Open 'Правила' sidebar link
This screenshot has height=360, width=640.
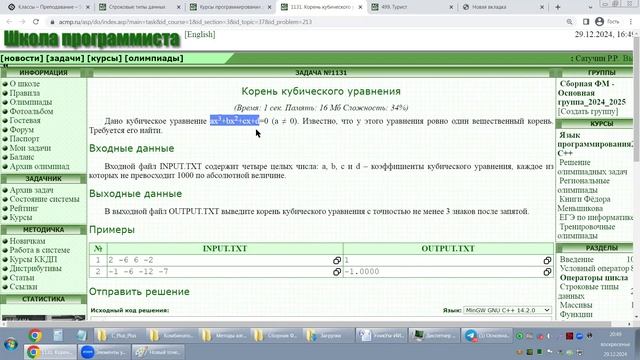pyautogui.click(x=24, y=93)
